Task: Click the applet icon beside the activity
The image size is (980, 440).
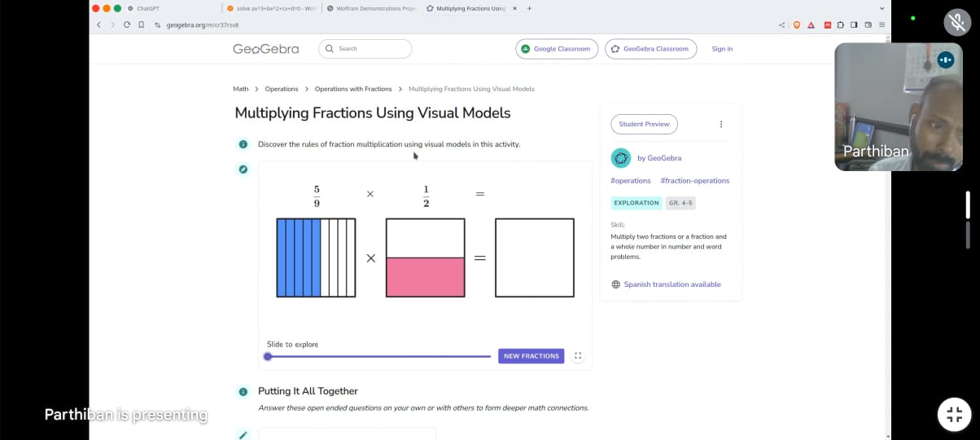Action: [x=243, y=169]
